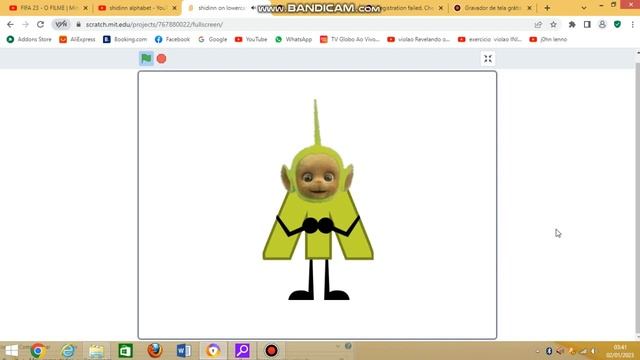640x360 pixels.
Task: Click the Bluetooth tray icon
Action: coord(549,351)
